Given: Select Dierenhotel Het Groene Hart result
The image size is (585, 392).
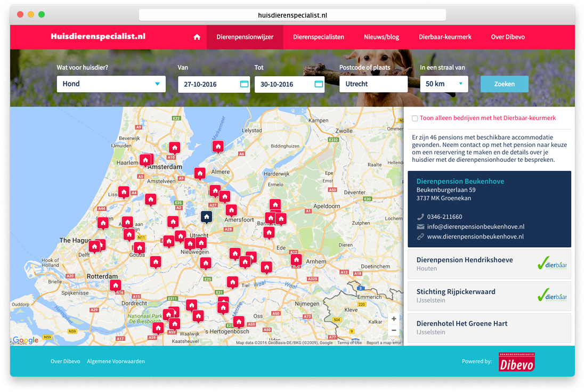Looking at the screenshot, I should click(x=489, y=328).
